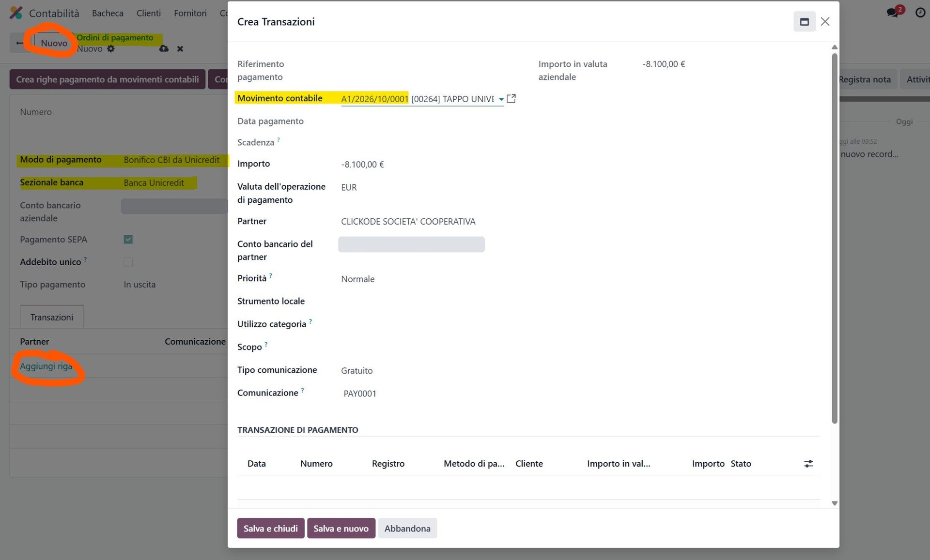Open the Fornitori menu
This screenshot has height=560, width=930.
point(190,13)
